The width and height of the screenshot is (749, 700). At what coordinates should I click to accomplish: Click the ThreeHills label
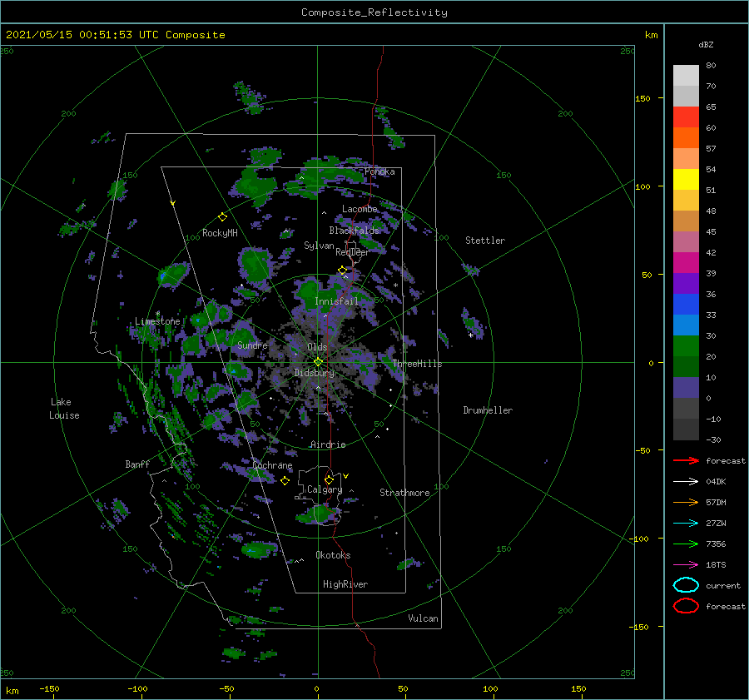click(x=418, y=364)
